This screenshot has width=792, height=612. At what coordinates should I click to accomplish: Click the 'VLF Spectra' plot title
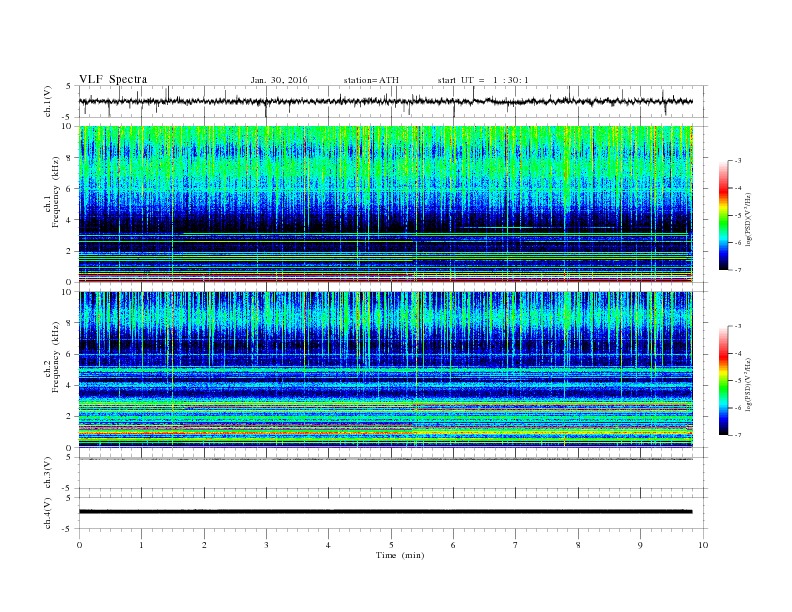point(113,79)
